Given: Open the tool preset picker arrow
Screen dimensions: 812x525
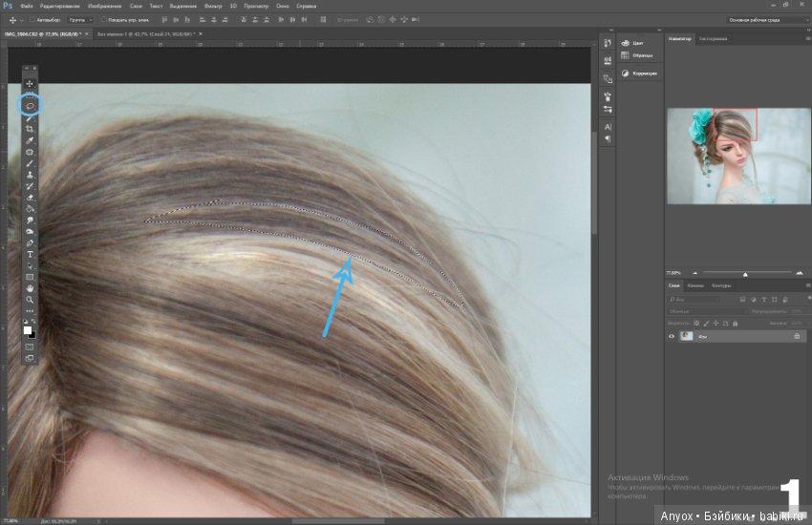Looking at the screenshot, I should pos(21,20).
